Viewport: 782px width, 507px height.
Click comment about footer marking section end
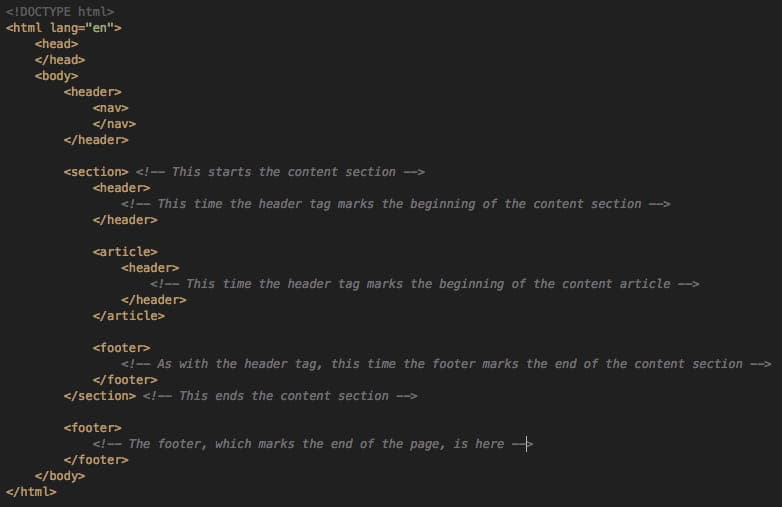(x=446, y=364)
